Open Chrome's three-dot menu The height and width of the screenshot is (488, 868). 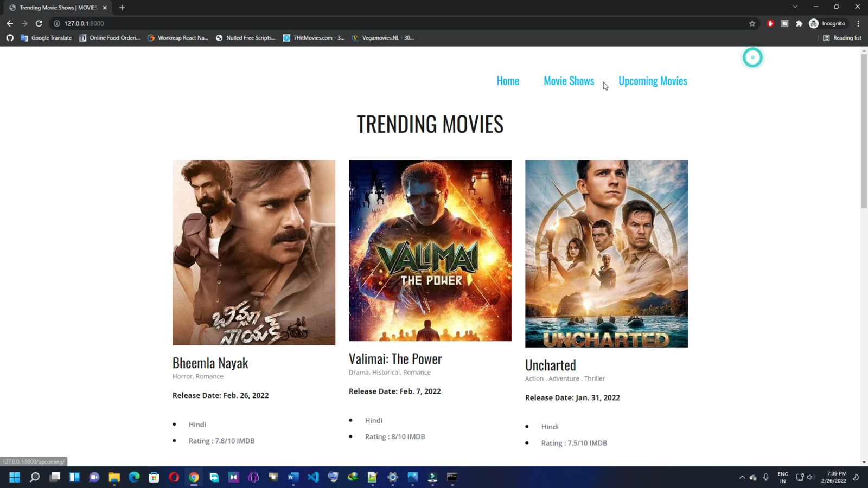pyautogui.click(x=858, y=23)
